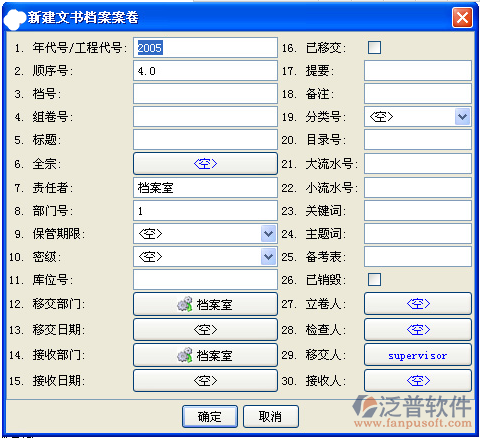Image resolution: width=482 pixels, height=439 pixels.
Task: Pick the 接收日期 date button
Action: 205,380
